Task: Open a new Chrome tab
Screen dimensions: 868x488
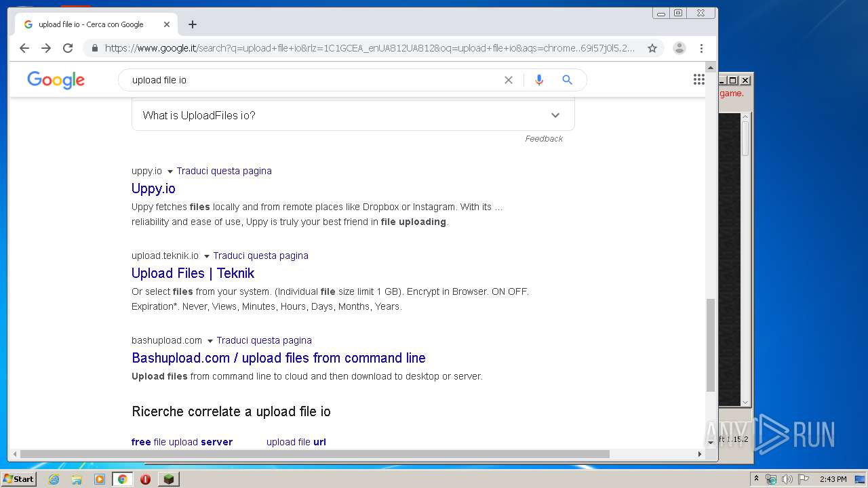Action: (193, 24)
